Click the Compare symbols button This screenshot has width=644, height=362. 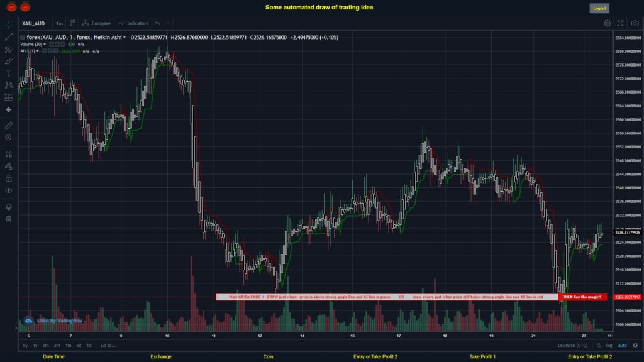[x=96, y=23]
